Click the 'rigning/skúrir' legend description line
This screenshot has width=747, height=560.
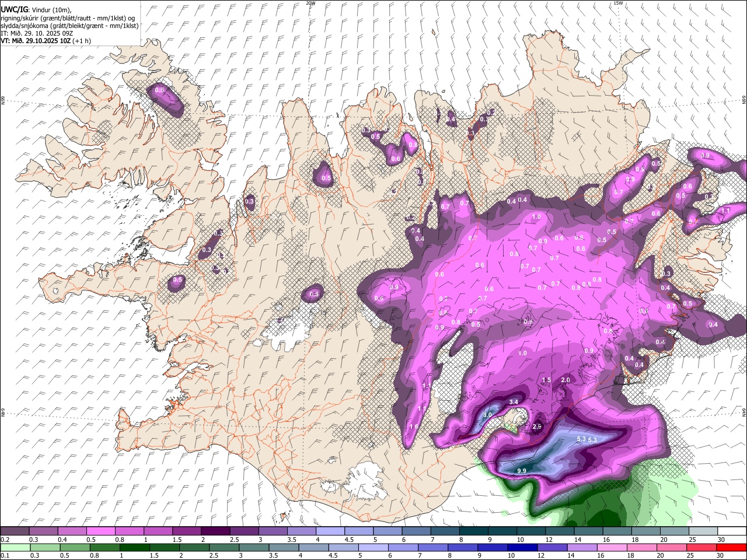68,17
